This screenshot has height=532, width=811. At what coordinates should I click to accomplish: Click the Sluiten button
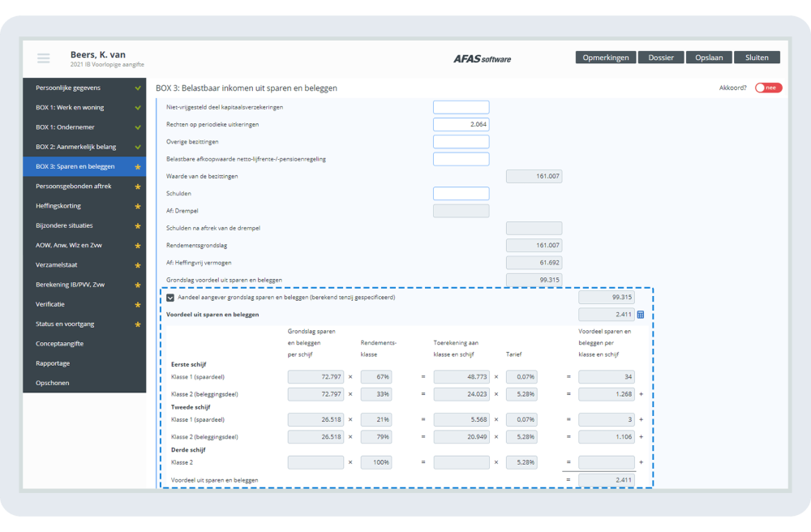coord(757,58)
